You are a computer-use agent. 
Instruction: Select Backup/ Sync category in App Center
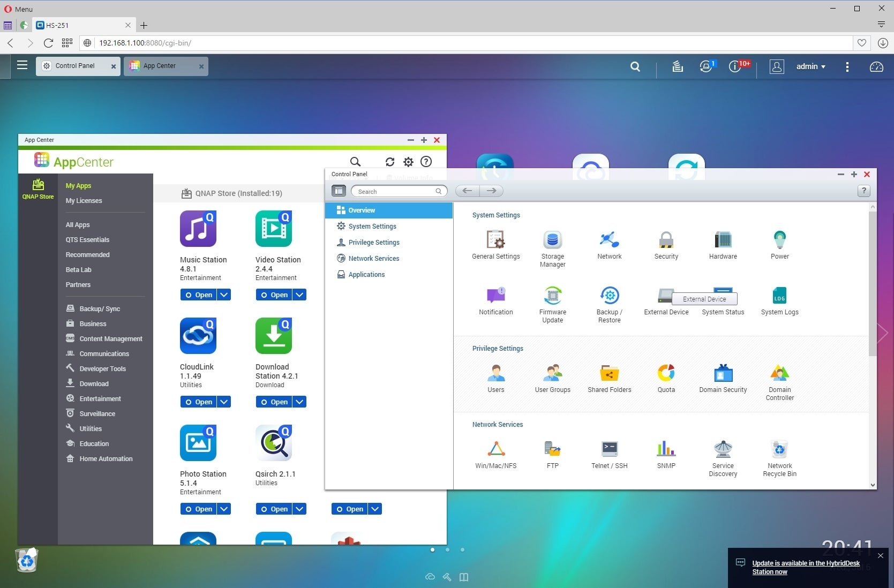pos(100,309)
